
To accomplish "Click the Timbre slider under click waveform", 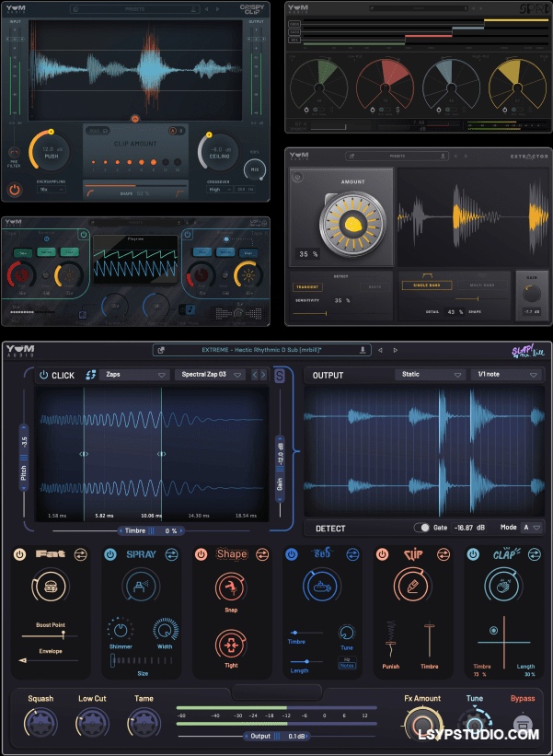I will (151, 530).
